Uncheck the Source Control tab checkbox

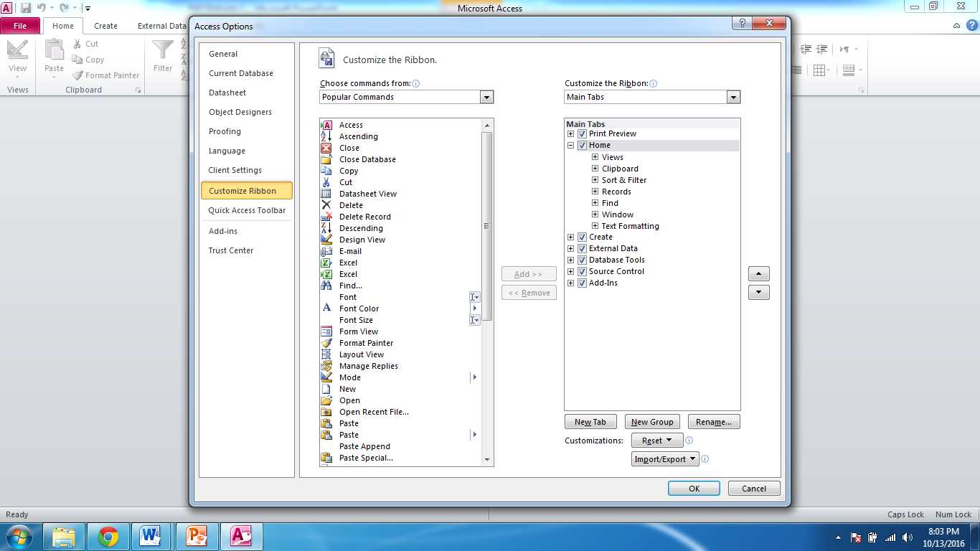click(582, 272)
